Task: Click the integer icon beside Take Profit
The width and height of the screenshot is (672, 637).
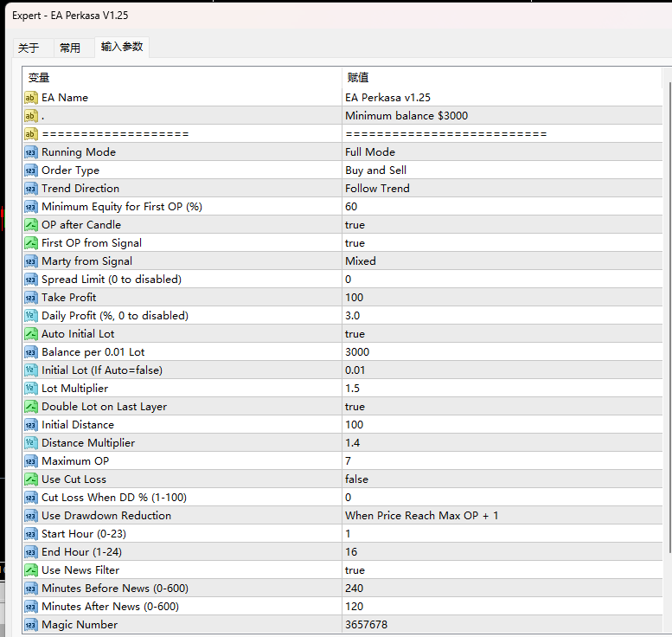Action: coord(31,297)
